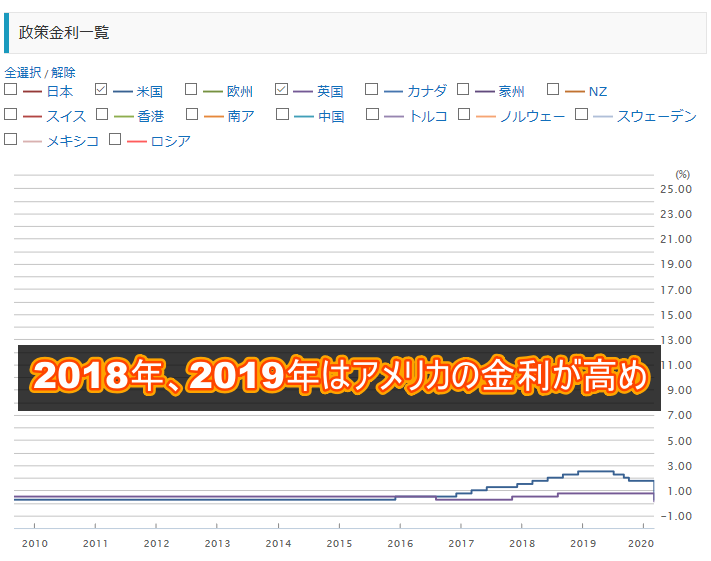The image size is (711, 561).
Task: Tick the ロシア checkbox
Action: click(x=115, y=139)
